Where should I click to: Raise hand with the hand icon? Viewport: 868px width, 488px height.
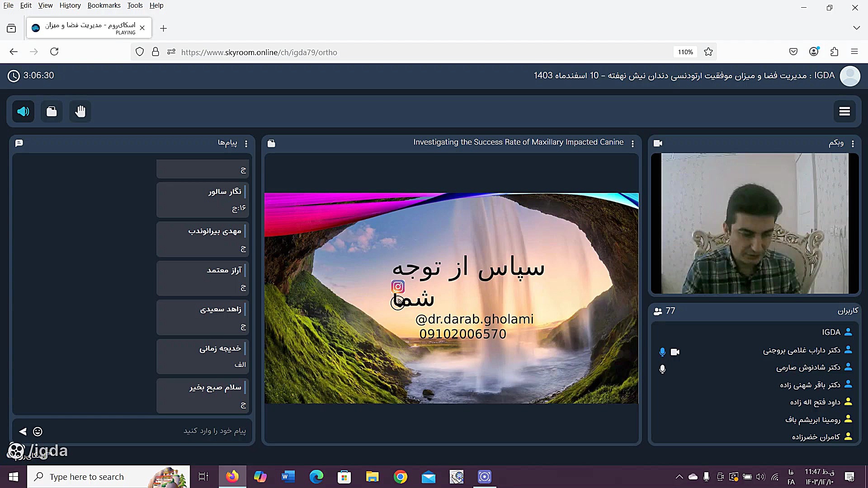[80, 112]
